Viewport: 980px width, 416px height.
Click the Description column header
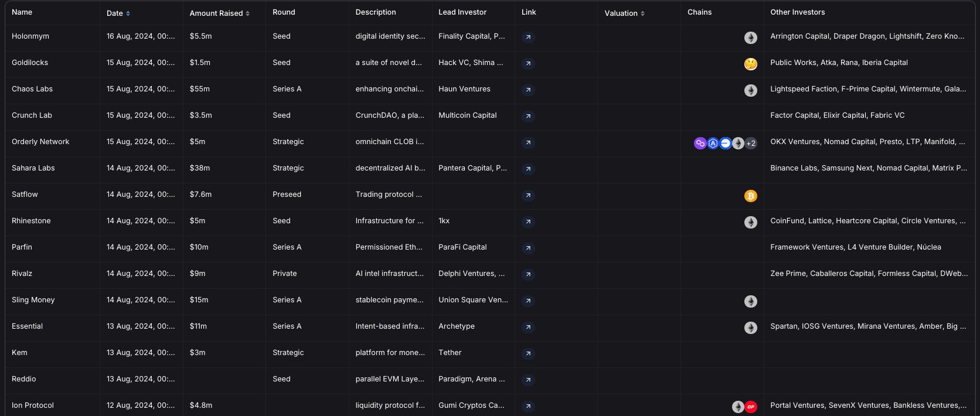point(376,12)
